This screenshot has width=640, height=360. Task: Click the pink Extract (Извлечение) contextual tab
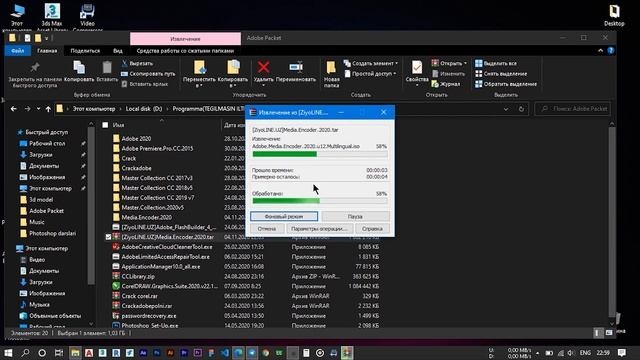pos(185,39)
